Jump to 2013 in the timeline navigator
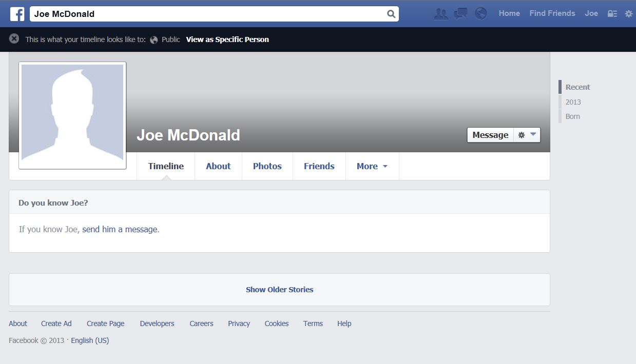This screenshot has height=364, width=636. pyautogui.click(x=573, y=102)
